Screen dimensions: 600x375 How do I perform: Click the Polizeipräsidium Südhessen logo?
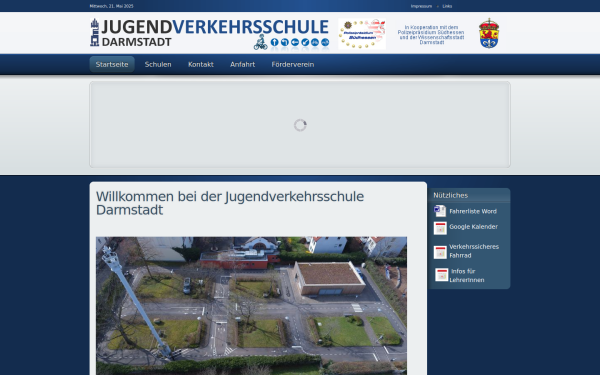click(x=362, y=34)
